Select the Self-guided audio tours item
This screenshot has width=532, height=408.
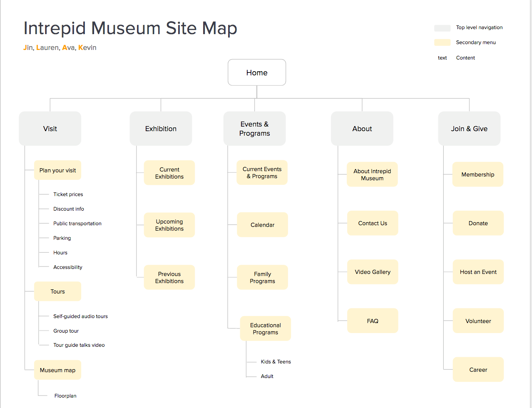[x=80, y=316]
